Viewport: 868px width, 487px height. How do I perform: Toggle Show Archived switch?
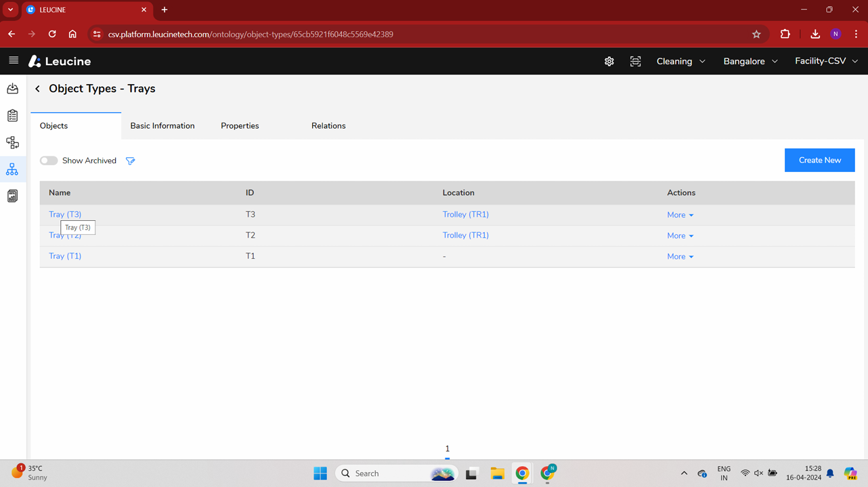49,161
